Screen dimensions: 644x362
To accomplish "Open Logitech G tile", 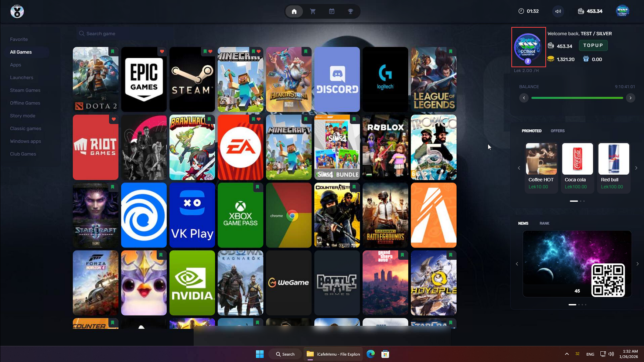I will point(385,79).
